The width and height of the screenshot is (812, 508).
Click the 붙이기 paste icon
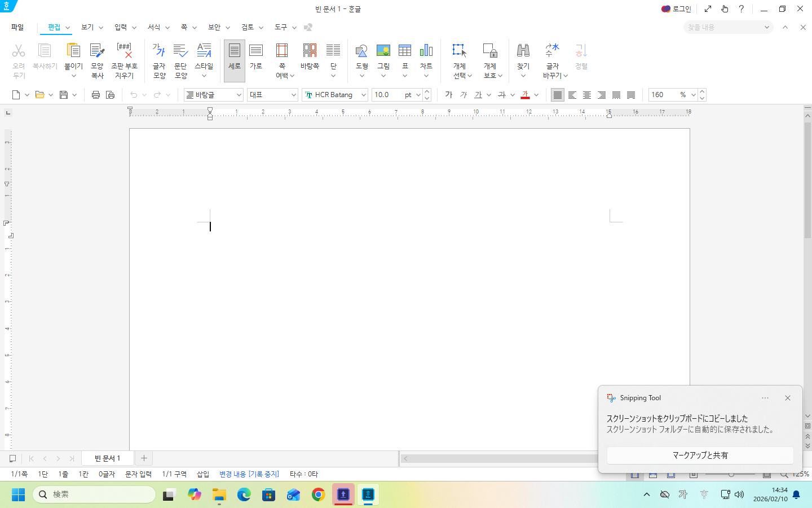[73, 51]
